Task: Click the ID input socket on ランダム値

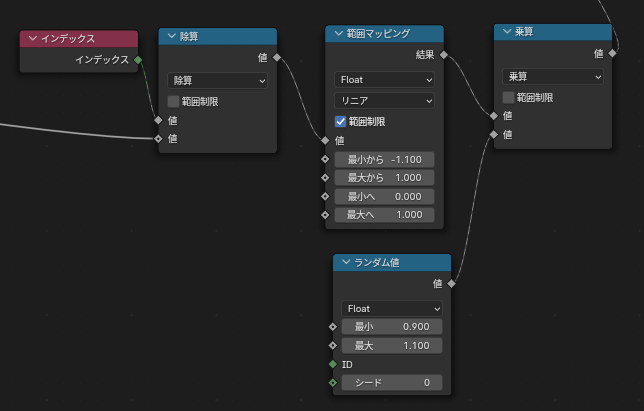Action: click(332, 364)
